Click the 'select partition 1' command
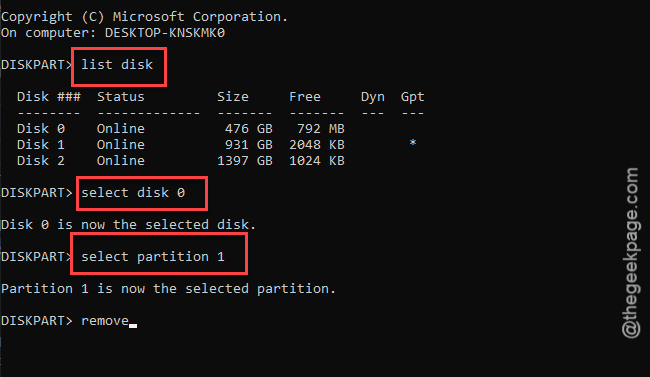This screenshot has height=377, width=650. pyautogui.click(x=153, y=257)
